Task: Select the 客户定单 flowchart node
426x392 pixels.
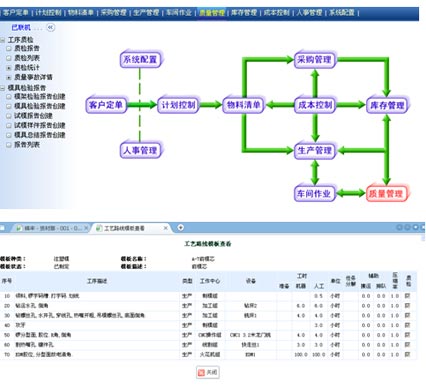Action: [x=106, y=105]
